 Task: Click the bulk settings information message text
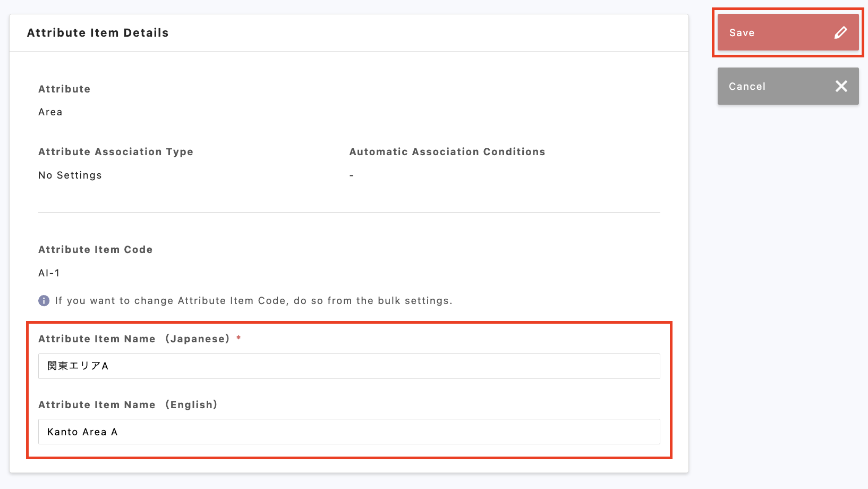coord(253,301)
